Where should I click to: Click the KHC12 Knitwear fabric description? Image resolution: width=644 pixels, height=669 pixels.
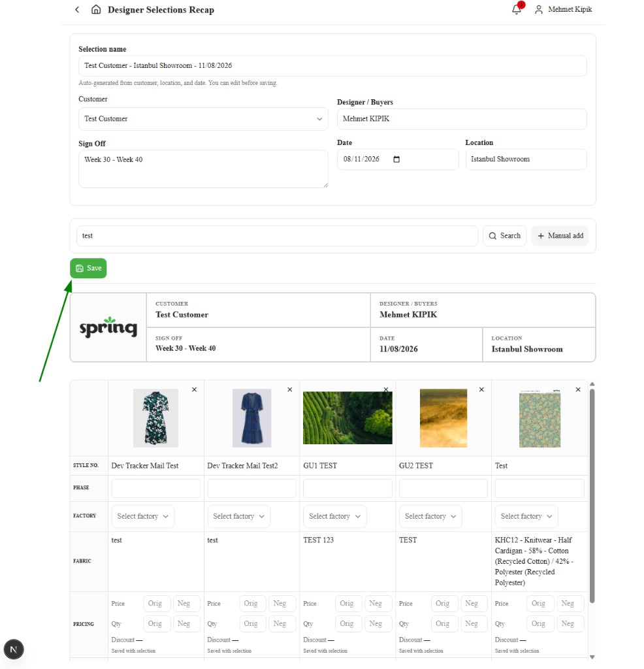534,561
